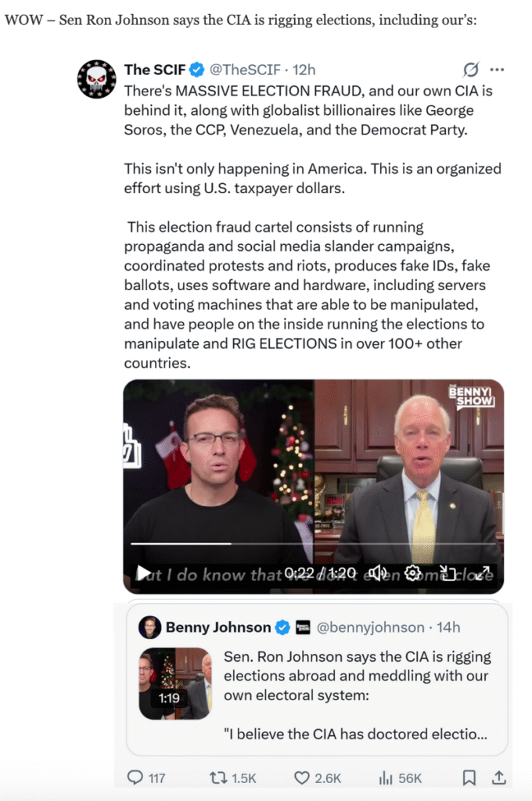Screen dimensions: 532x801
Task: Reply to the tweet via comment icon
Action: (135, 778)
